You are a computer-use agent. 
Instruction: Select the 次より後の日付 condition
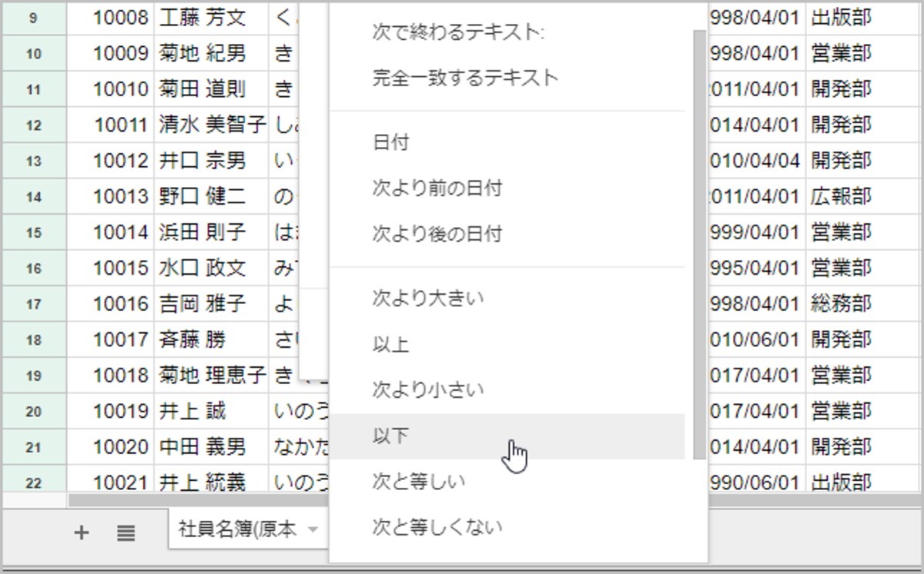[507, 233]
